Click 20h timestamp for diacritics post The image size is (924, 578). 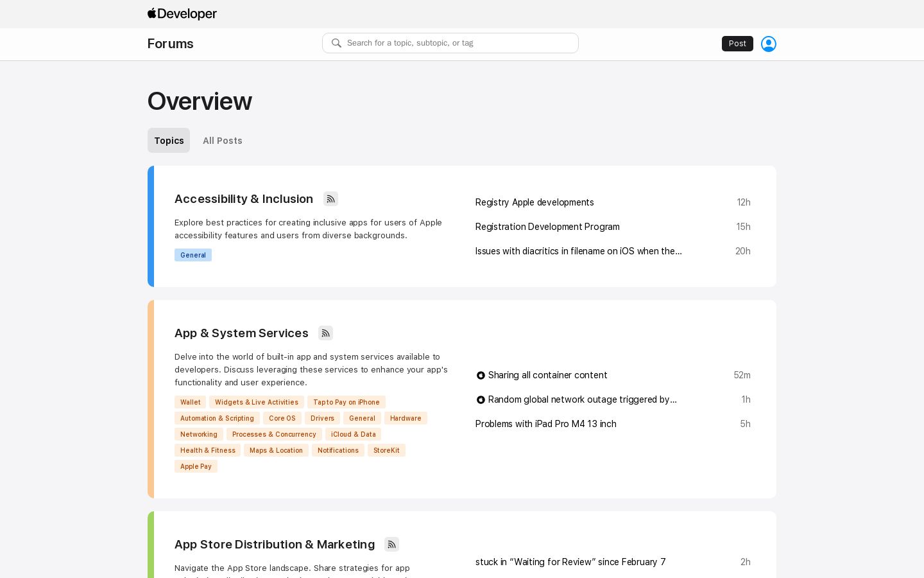click(743, 251)
